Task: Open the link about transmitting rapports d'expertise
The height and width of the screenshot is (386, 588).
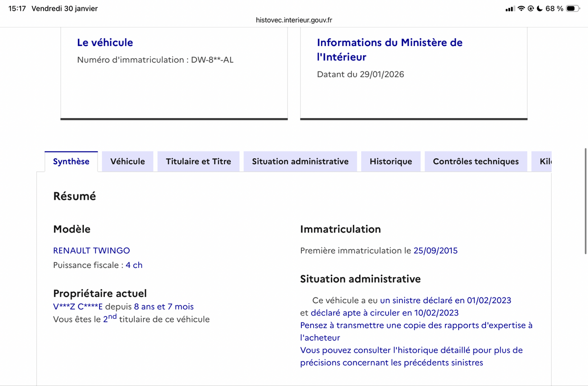Action: click(416, 326)
